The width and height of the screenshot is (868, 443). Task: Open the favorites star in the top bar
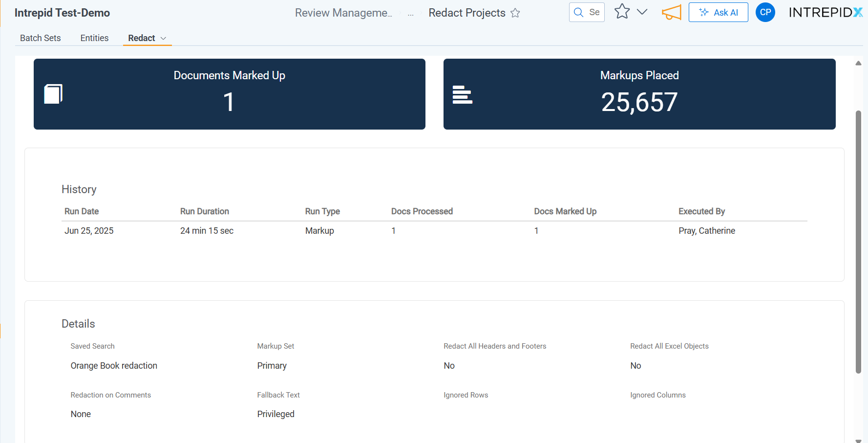pyautogui.click(x=622, y=12)
